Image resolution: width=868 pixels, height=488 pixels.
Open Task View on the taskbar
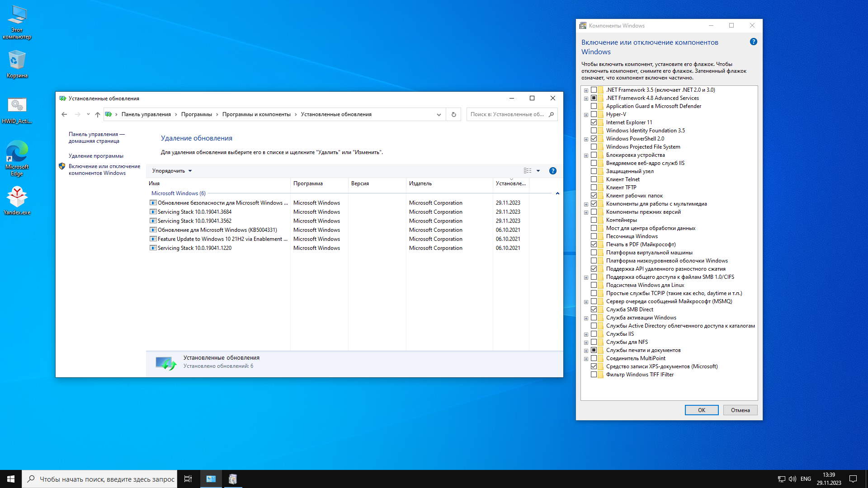click(188, 479)
